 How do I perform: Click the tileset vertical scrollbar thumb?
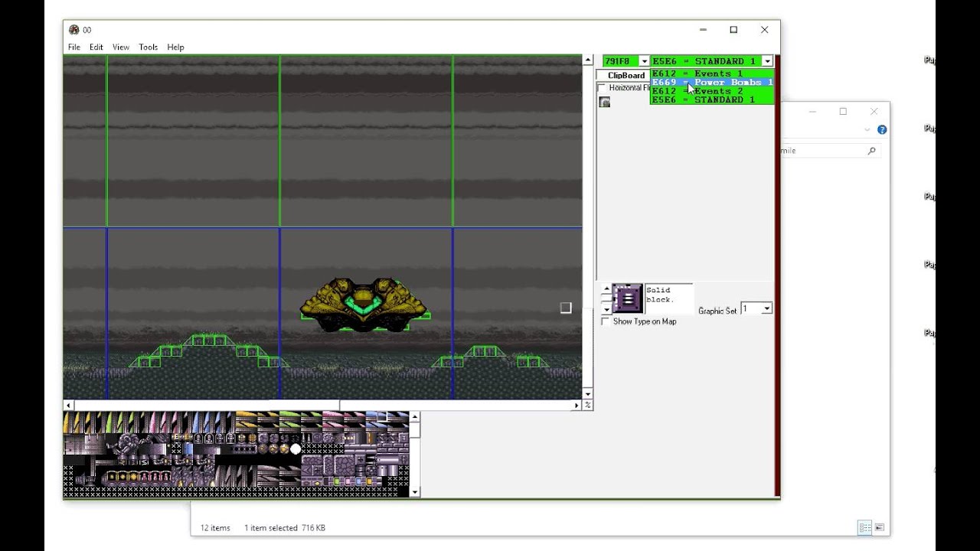[415, 430]
